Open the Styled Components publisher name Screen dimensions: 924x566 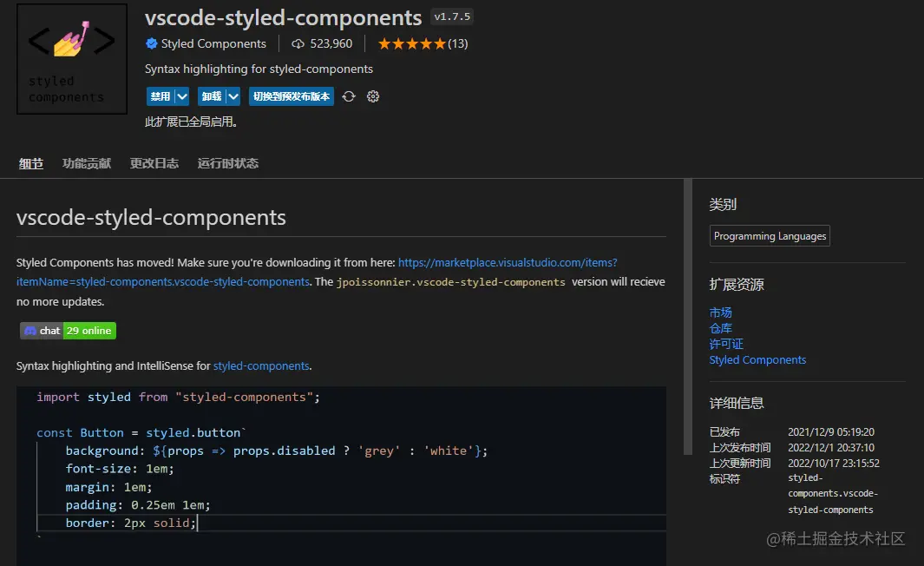[213, 43]
